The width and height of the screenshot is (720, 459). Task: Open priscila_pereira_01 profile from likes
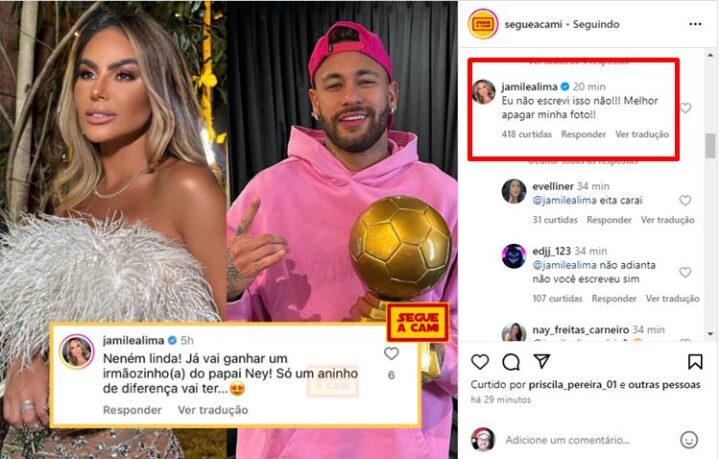[573, 385]
